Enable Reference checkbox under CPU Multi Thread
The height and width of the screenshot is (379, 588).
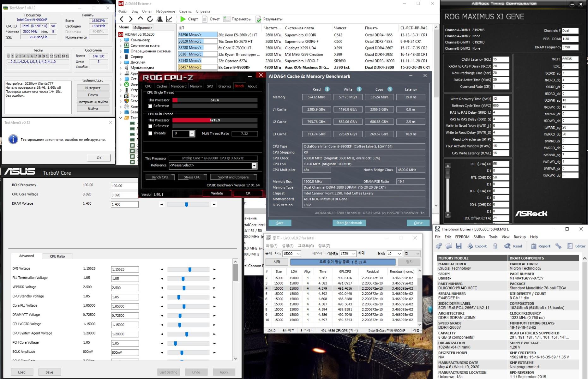point(150,126)
